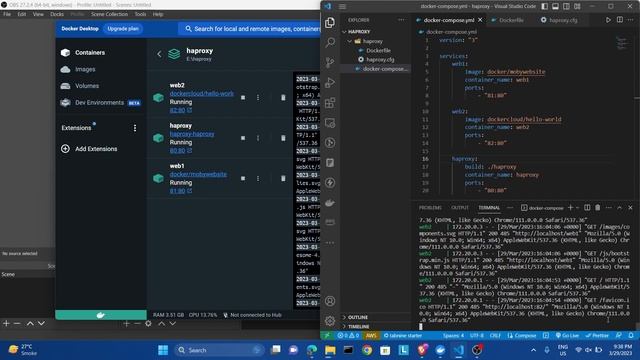640x360 pixels.
Task: Open the Manage gear in VS Code
Action: [330, 321]
